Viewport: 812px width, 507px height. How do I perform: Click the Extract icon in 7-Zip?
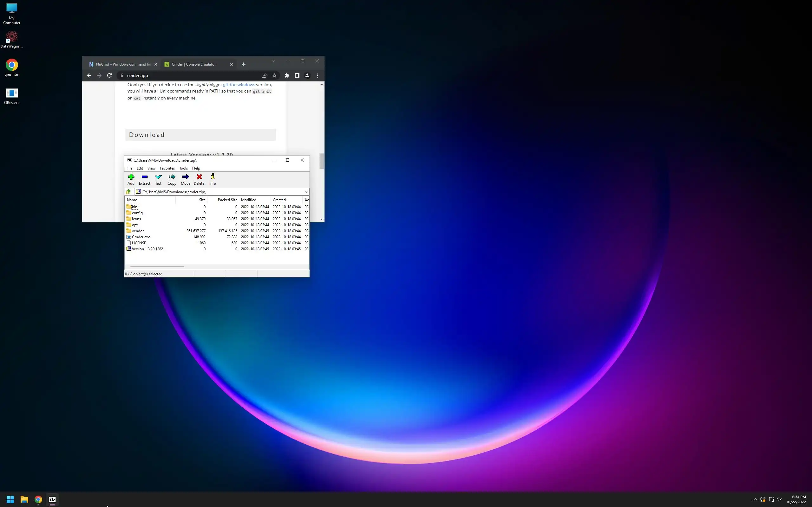145,179
